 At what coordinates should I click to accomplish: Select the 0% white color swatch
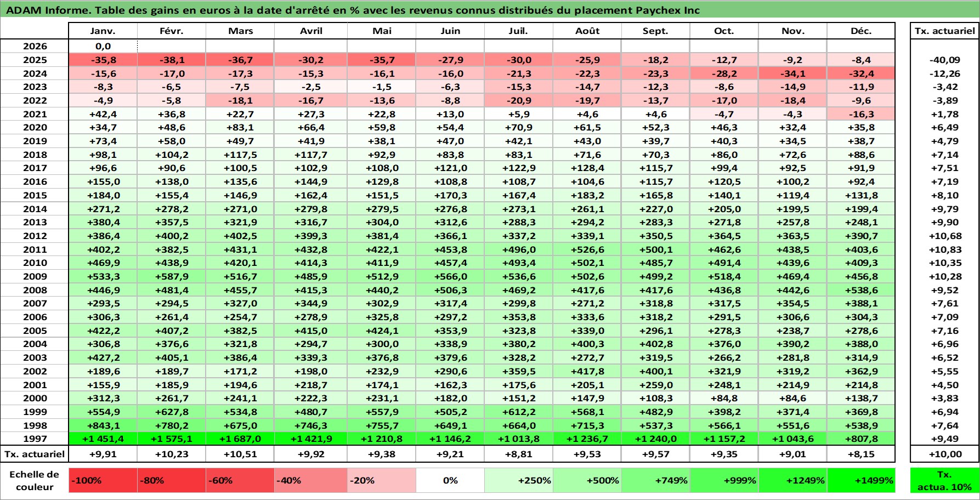coord(450,480)
